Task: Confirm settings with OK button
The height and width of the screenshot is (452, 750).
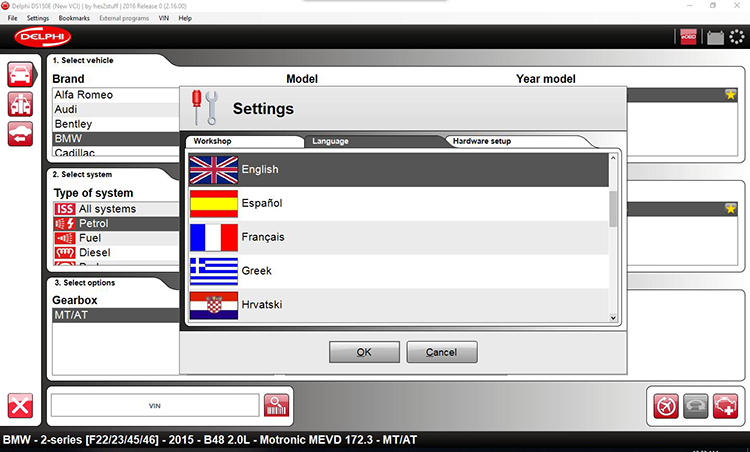Action: [x=364, y=352]
